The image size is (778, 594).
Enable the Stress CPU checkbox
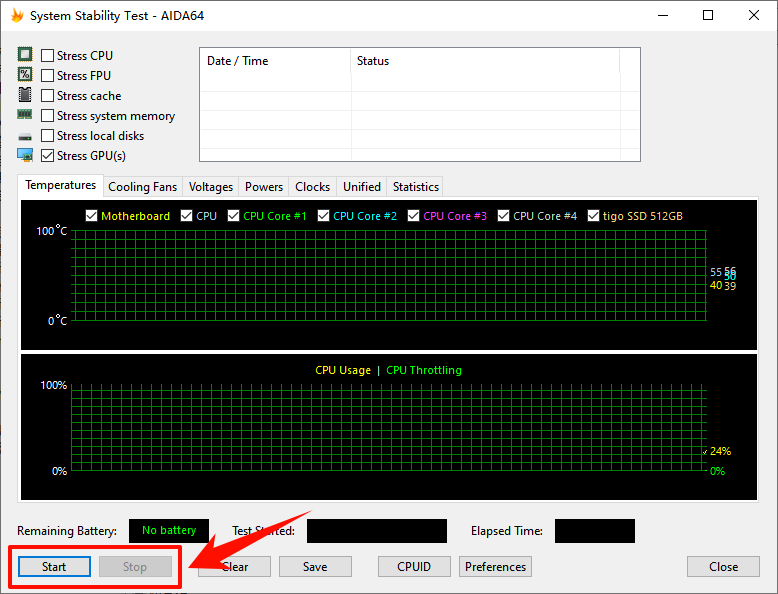47,56
